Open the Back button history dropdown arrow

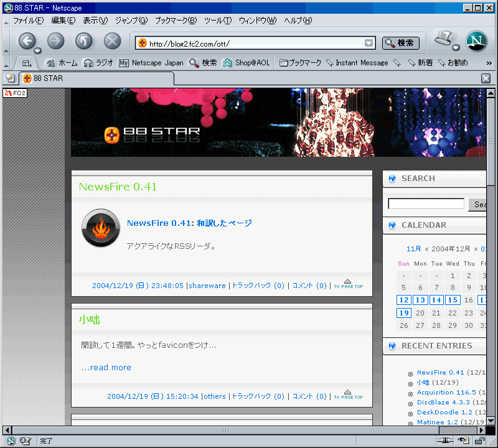(x=38, y=50)
